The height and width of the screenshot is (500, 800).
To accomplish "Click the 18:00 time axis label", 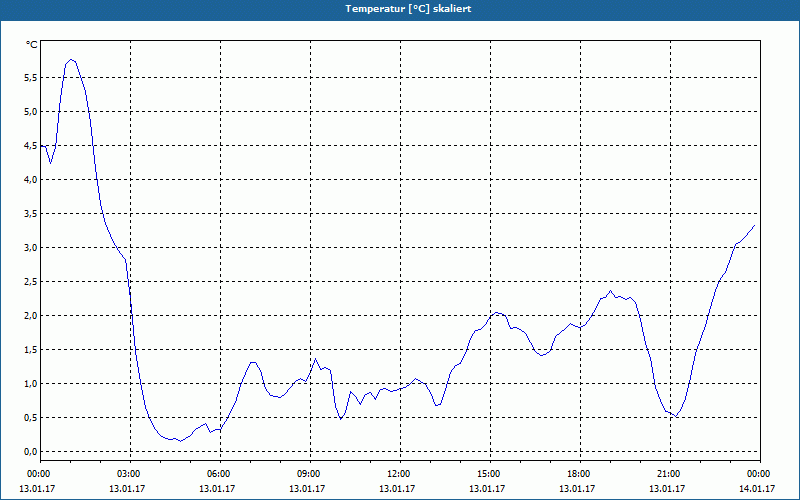I will click(x=578, y=474).
